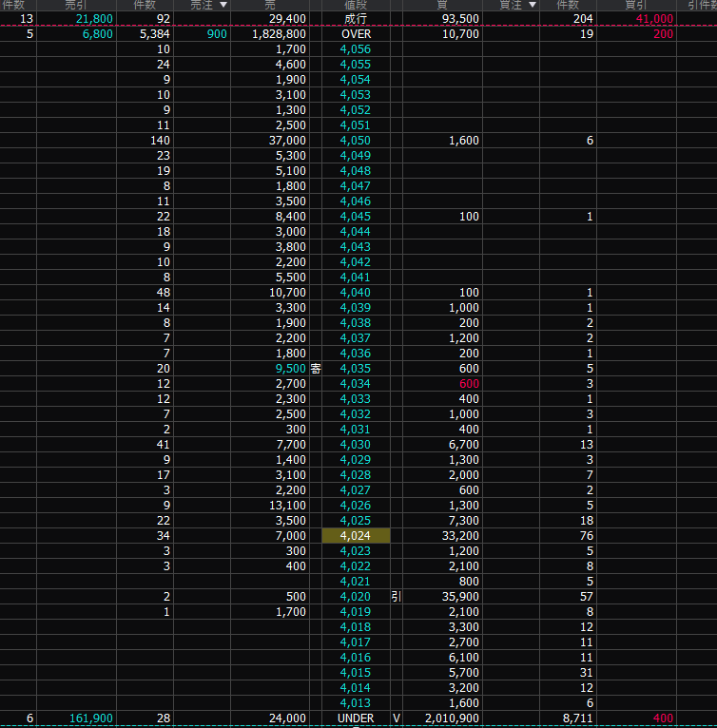The width and height of the screenshot is (717, 728).
Task: Click the 成行 market order cell
Action: coord(356,19)
